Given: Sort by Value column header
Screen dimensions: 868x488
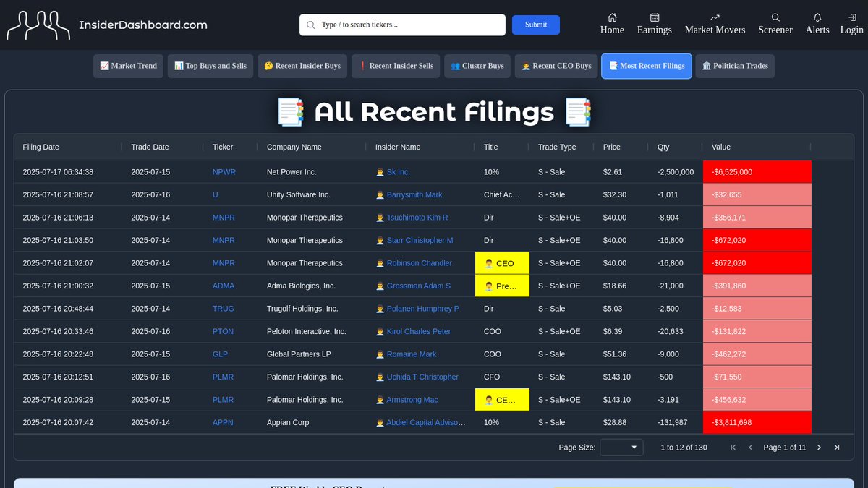Looking at the screenshot, I should point(721,147).
